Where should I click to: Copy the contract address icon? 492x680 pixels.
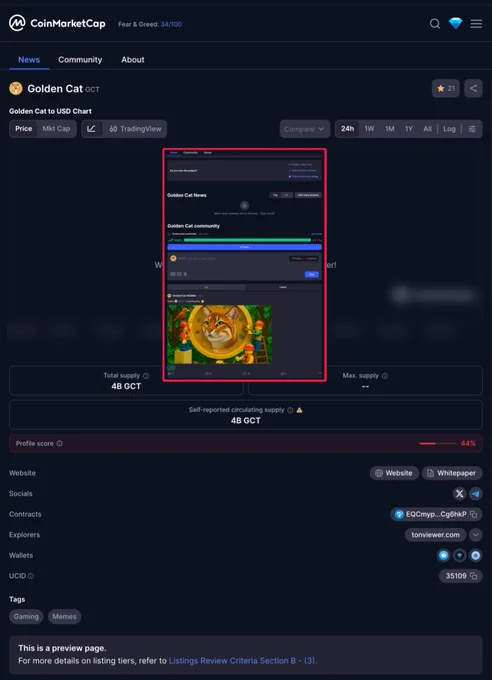[x=473, y=514]
